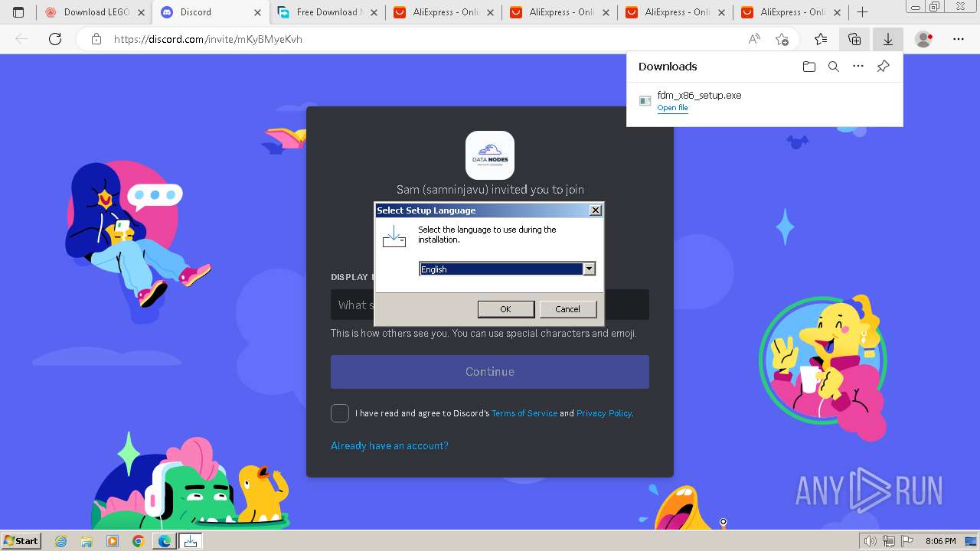
Task: Add this page to favorites star icon
Action: (x=782, y=39)
